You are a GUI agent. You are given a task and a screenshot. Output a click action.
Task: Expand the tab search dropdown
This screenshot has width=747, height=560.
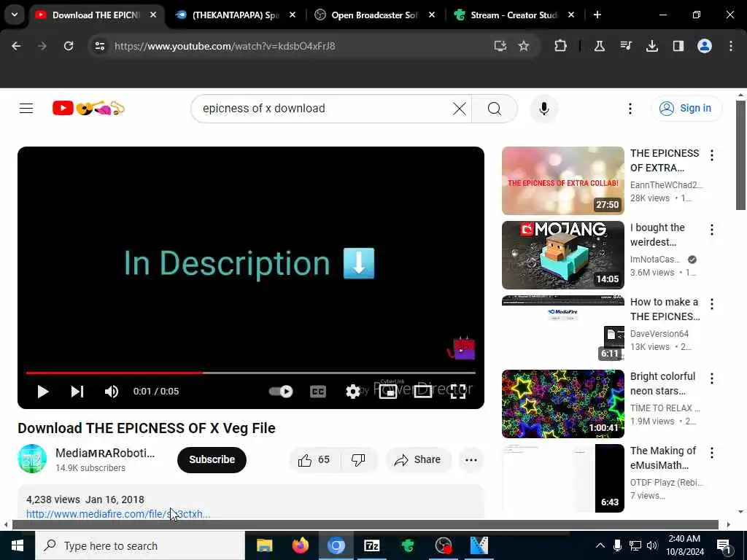pos(15,15)
